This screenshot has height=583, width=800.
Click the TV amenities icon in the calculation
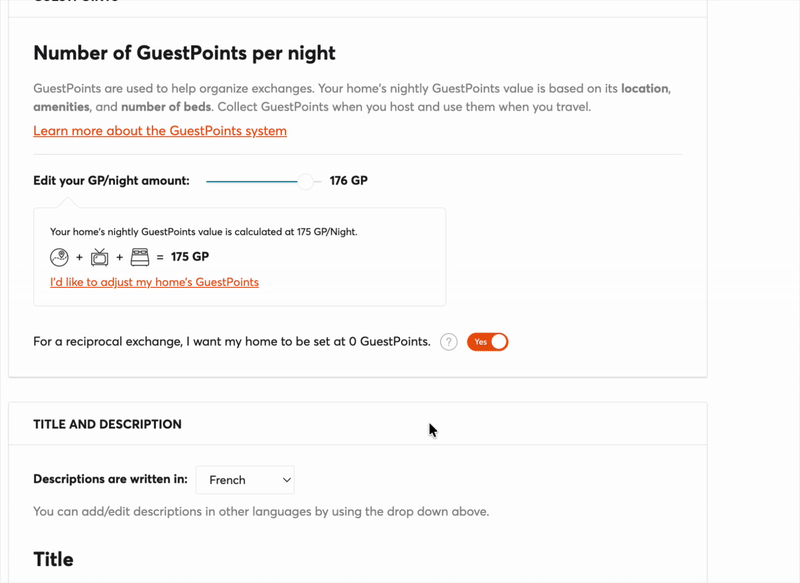click(x=98, y=257)
